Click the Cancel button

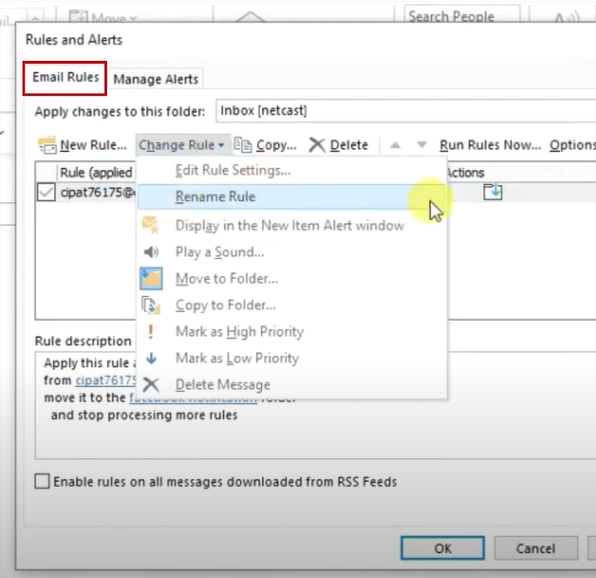(x=536, y=548)
